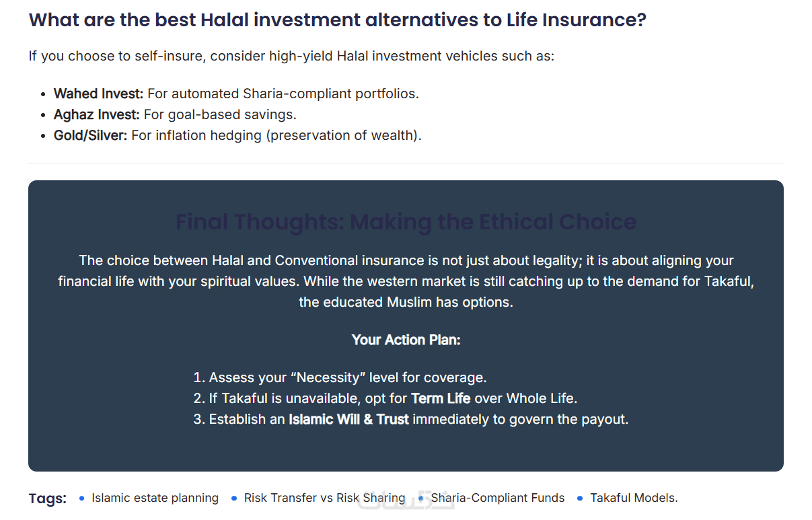
Task: Click the blue dot before Sharia-Compliant Funds
Action: coord(421,498)
